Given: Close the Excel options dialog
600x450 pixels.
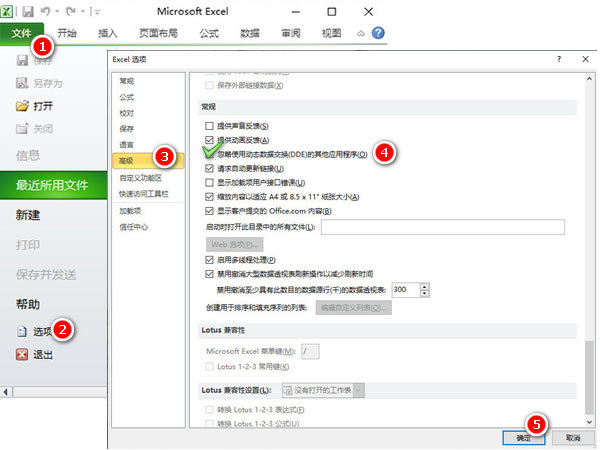Looking at the screenshot, I should [585, 59].
